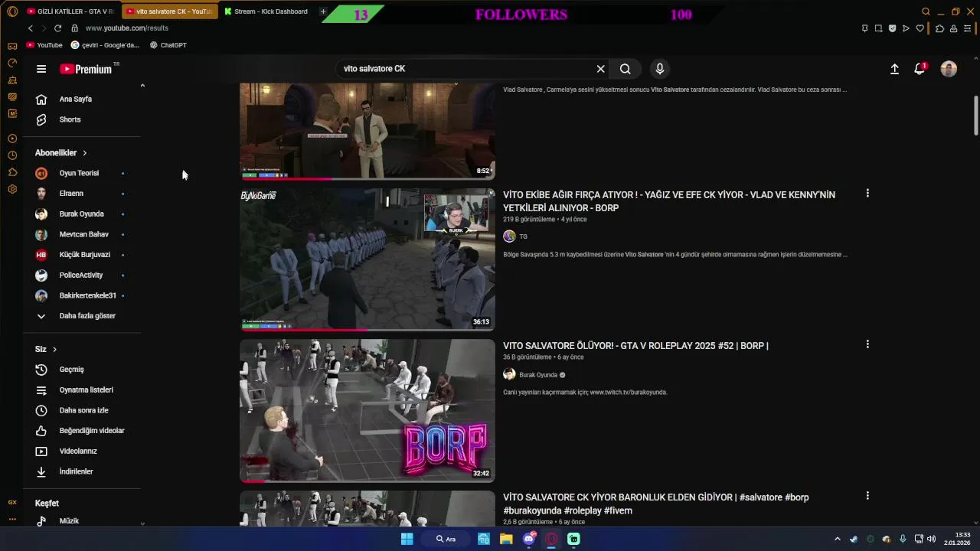Click the magnifier search button
The image size is (980, 551).
[626, 69]
